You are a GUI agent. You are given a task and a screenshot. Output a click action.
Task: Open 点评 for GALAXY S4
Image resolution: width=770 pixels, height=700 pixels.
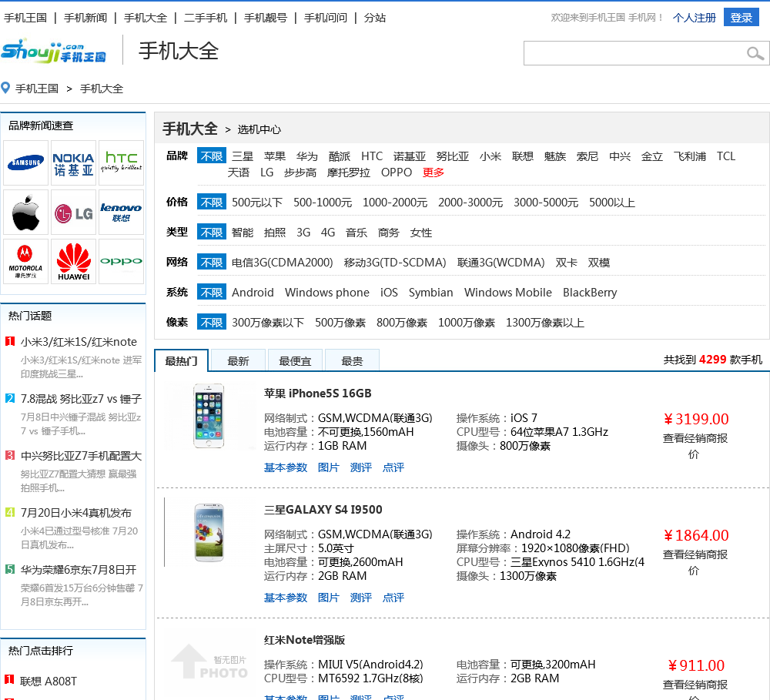[x=393, y=598]
